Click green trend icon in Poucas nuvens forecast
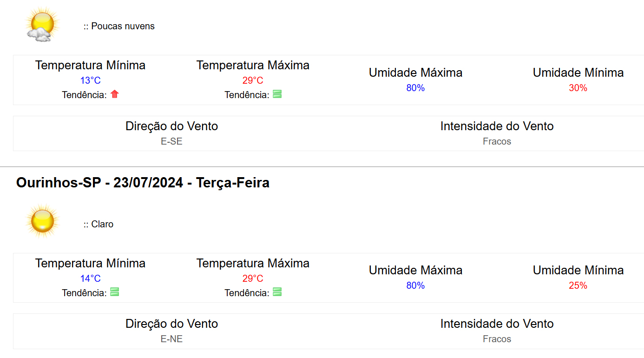This screenshot has height=358, width=644. point(277,94)
